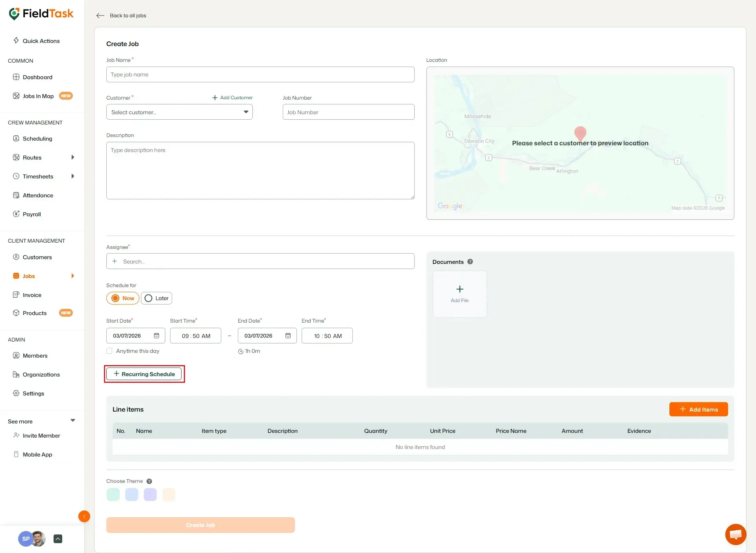Open the chat support bubble

pos(736,534)
